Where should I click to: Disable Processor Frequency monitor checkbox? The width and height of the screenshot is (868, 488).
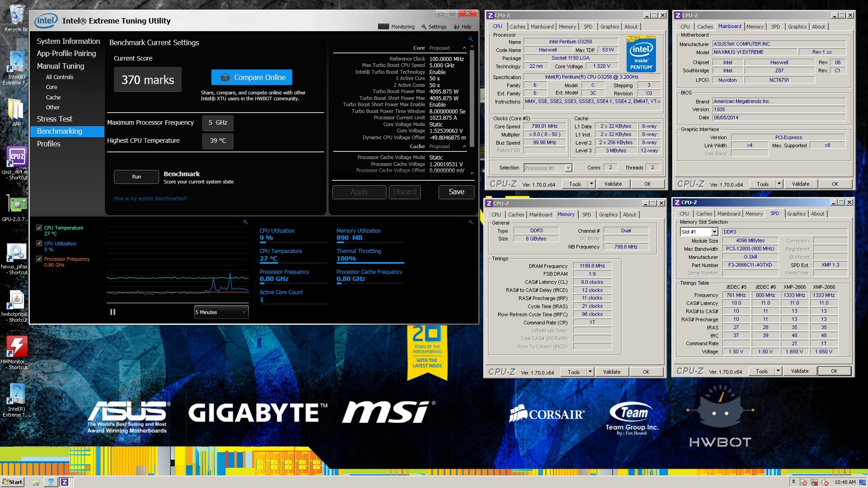pos(39,259)
